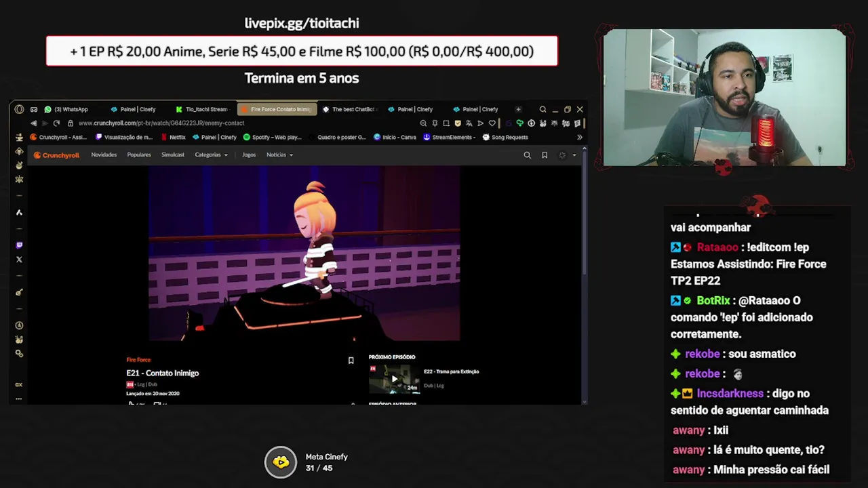Click the browser forward arrow
This screenshot has height=488, width=868.
[45, 123]
